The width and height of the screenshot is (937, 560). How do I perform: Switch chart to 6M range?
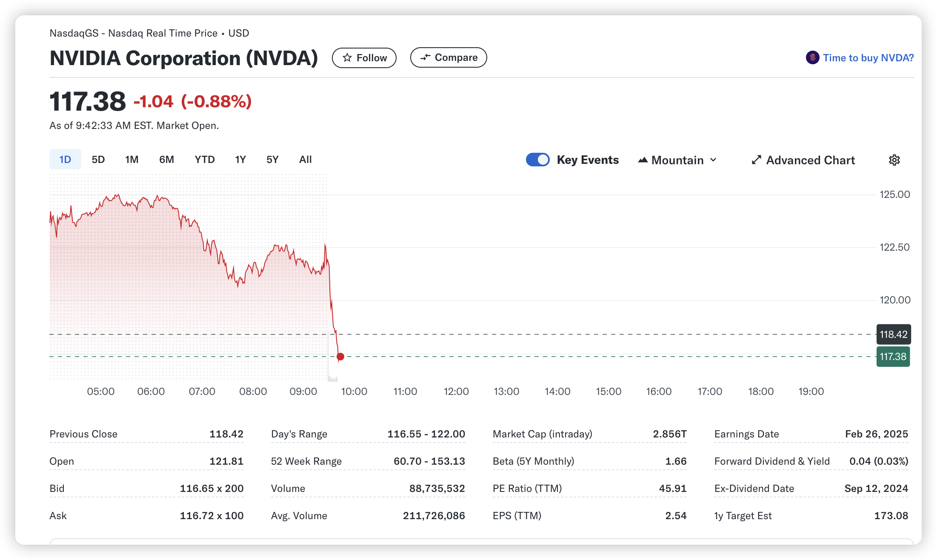[166, 160]
